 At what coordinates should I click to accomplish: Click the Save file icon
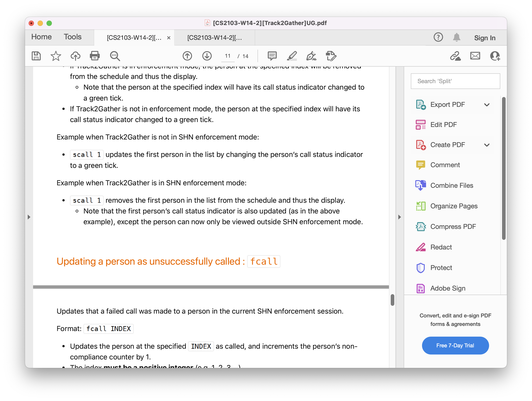tap(36, 56)
